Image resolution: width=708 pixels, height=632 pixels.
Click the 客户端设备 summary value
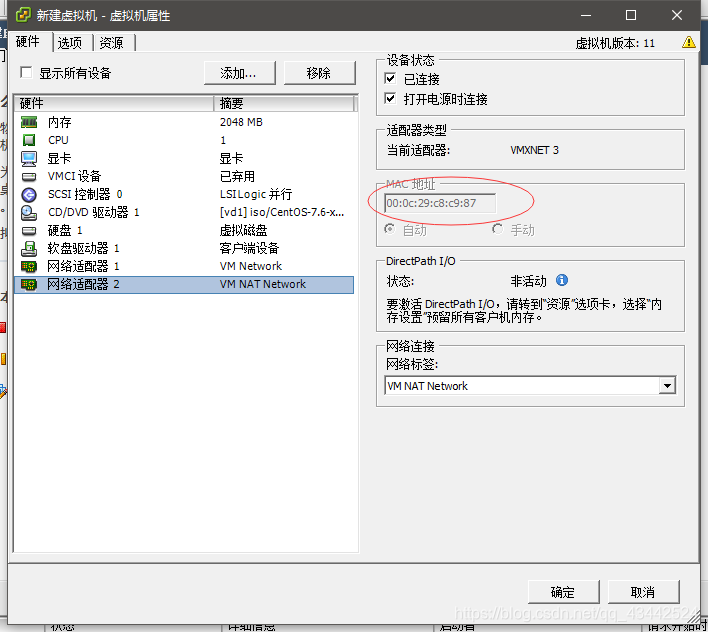[x=249, y=248]
